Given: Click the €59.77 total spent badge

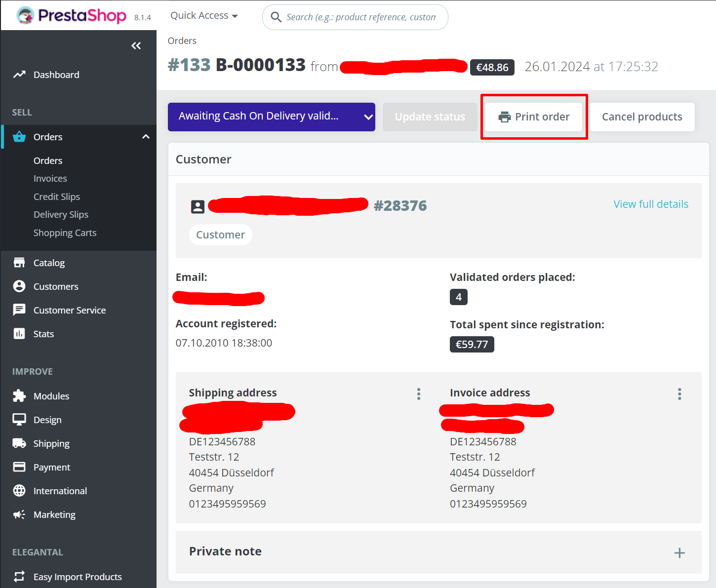Looking at the screenshot, I should 472,344.
